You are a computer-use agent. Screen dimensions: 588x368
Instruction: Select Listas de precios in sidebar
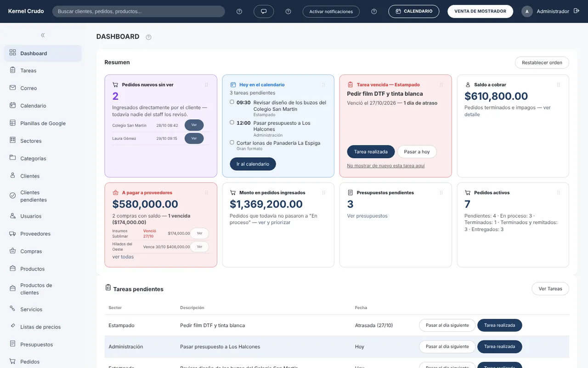click(x=43, y=327)
